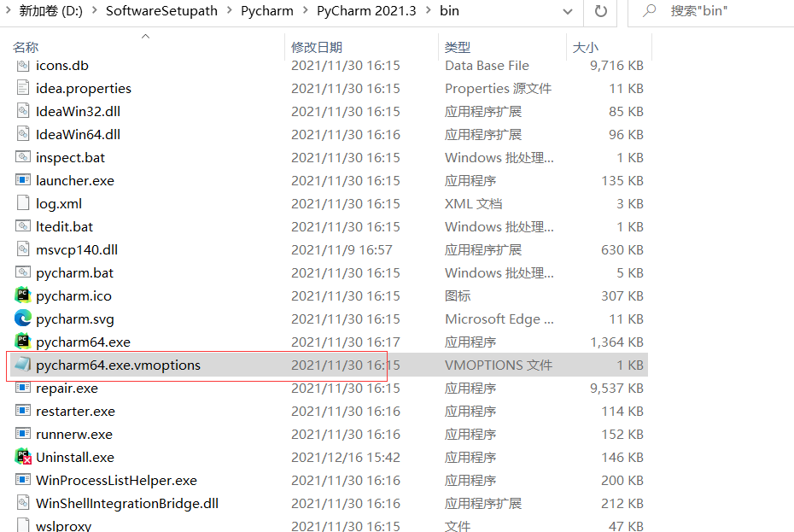Screen dimensions: 794x532
Task: Select the IdeaWin64.dll file icon
Action: pyautogui.click(x=23, y=134)
